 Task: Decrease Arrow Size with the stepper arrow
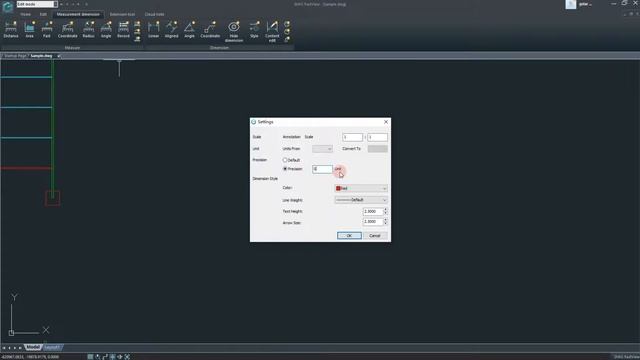pos(385,224)
